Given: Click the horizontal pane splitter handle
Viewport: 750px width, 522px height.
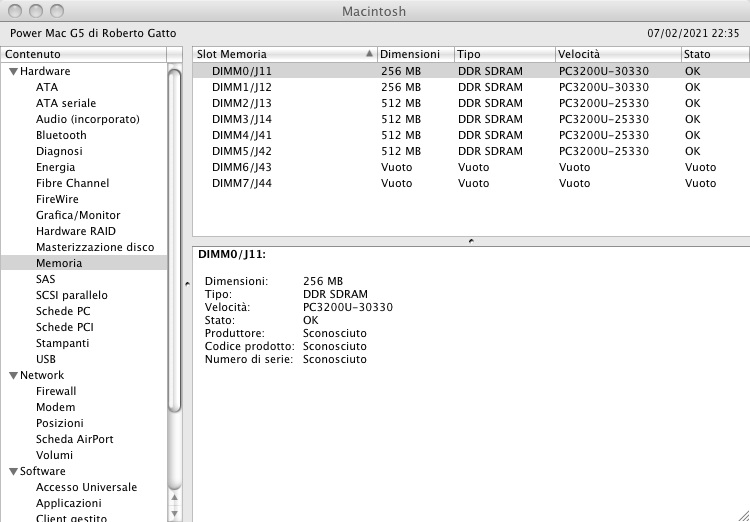Looking at the screenshot, I should (x=471, y=242).
